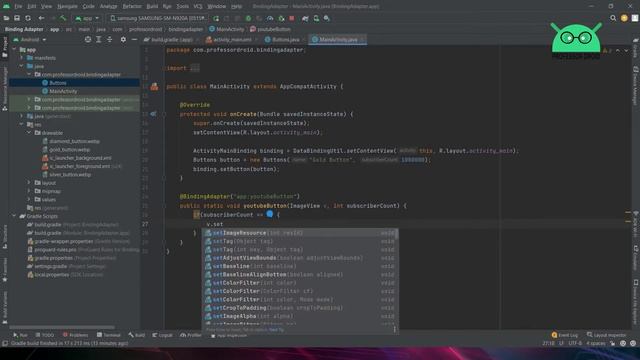Click the Back navigation arrow
The image size is (640, 360).
pos(41,18)
